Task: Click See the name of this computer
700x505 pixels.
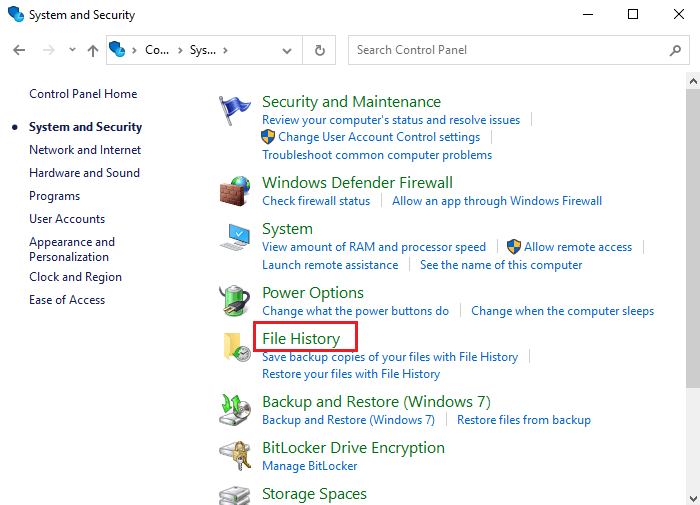Action: click(x=501, y=265)
